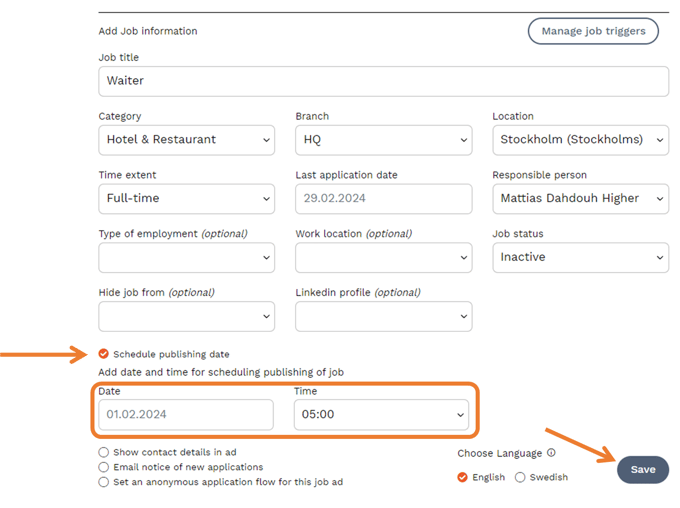The width and height of the screenshot is (680, 508).
Task: Open the Location dropdown for Stockholm
Action: [x=580, y=140]
